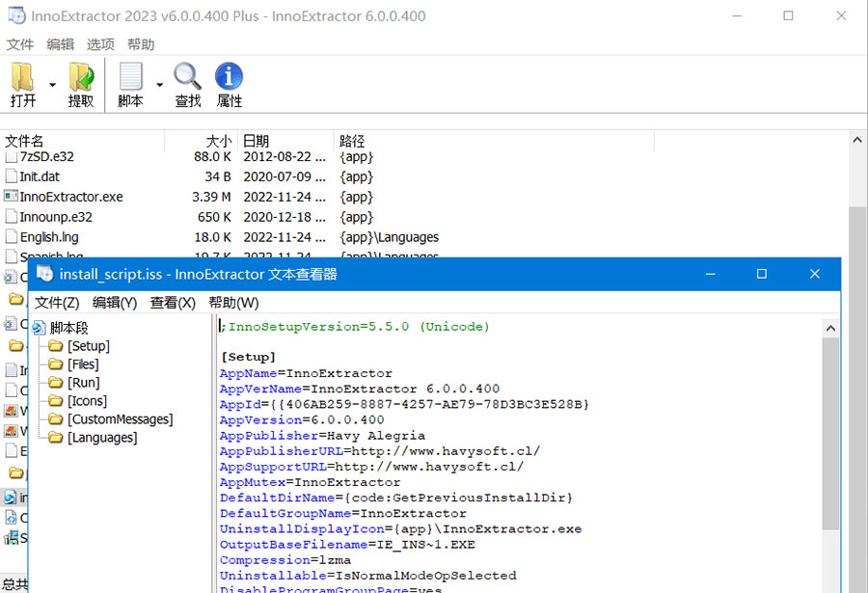Click the title bar icon of the text viewer
The image size is (868, 593).
pos(44,273)
